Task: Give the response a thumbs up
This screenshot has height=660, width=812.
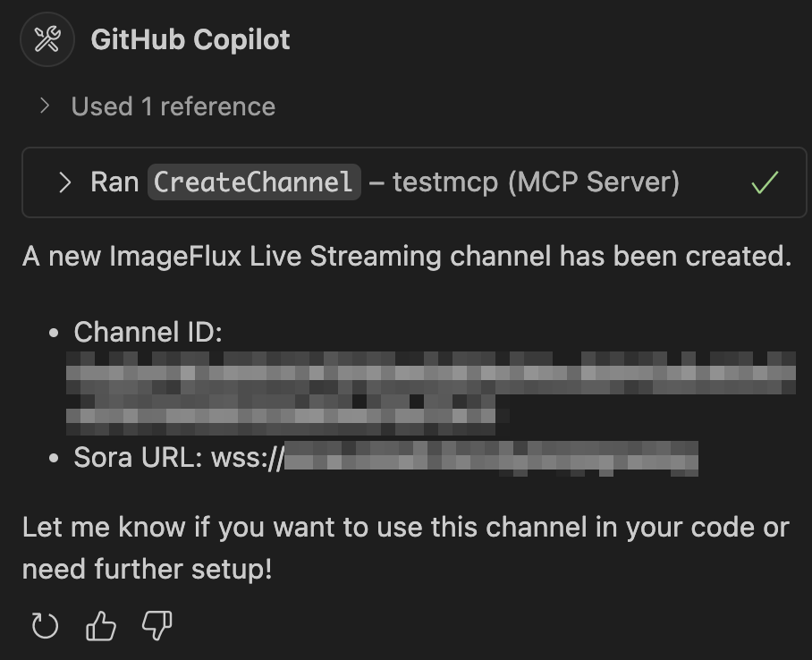Action: pos(100,625)
